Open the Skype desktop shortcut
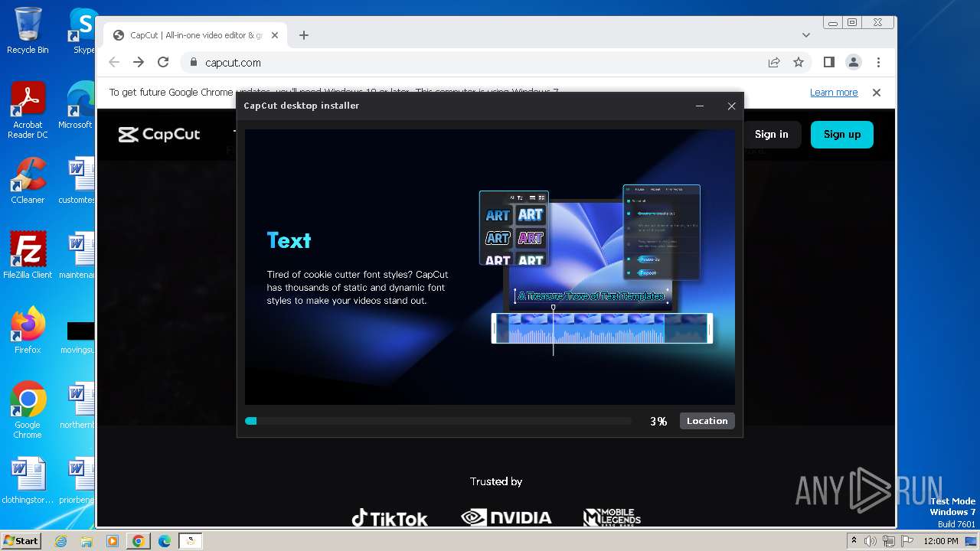The width and height of the screenshot is (980, 551). click(83, 31)
